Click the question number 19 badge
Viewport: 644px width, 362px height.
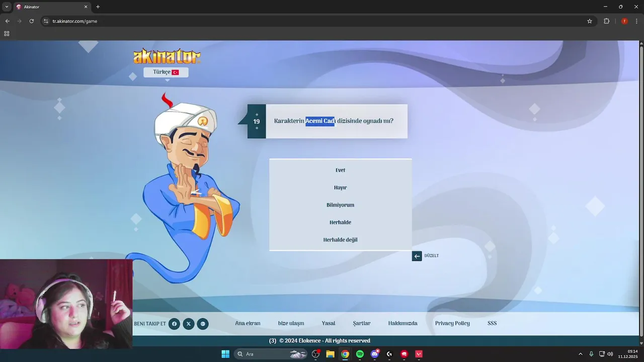(257, 122)
